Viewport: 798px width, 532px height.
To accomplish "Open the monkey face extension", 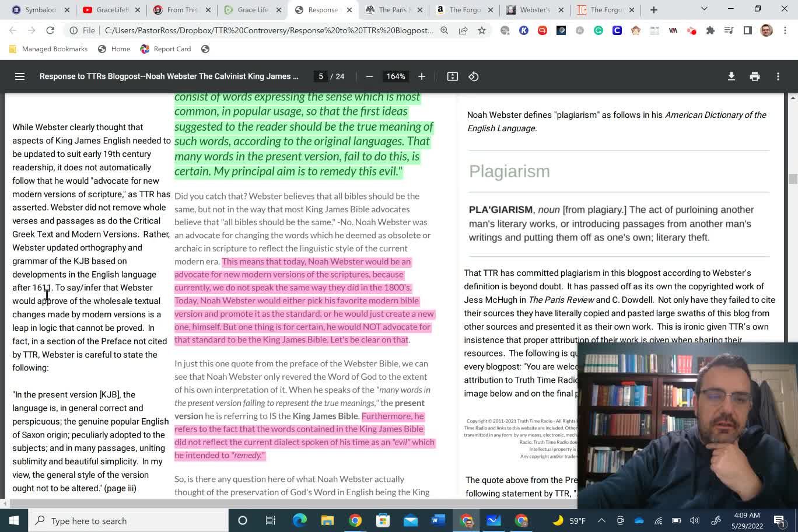I will [636, 30].
